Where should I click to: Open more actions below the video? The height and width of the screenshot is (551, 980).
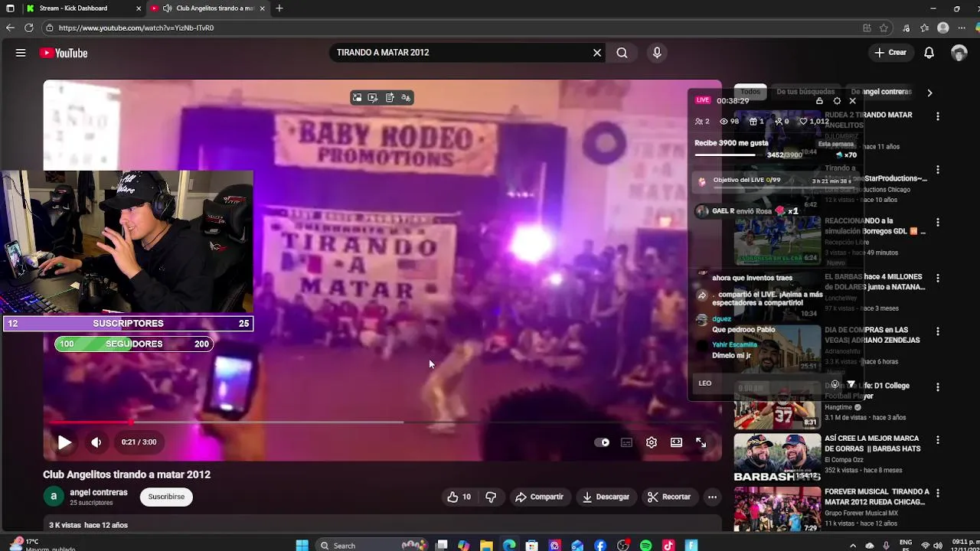712,497
